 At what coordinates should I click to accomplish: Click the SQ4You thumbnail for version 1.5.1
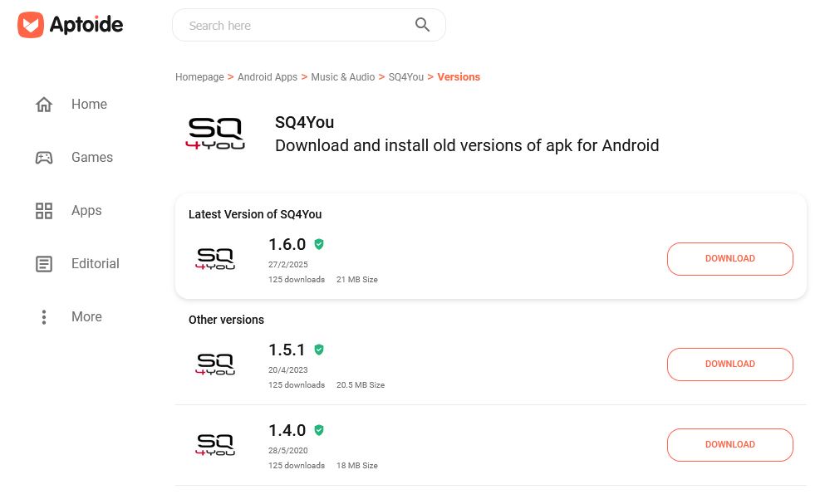(x=215, y=364)
